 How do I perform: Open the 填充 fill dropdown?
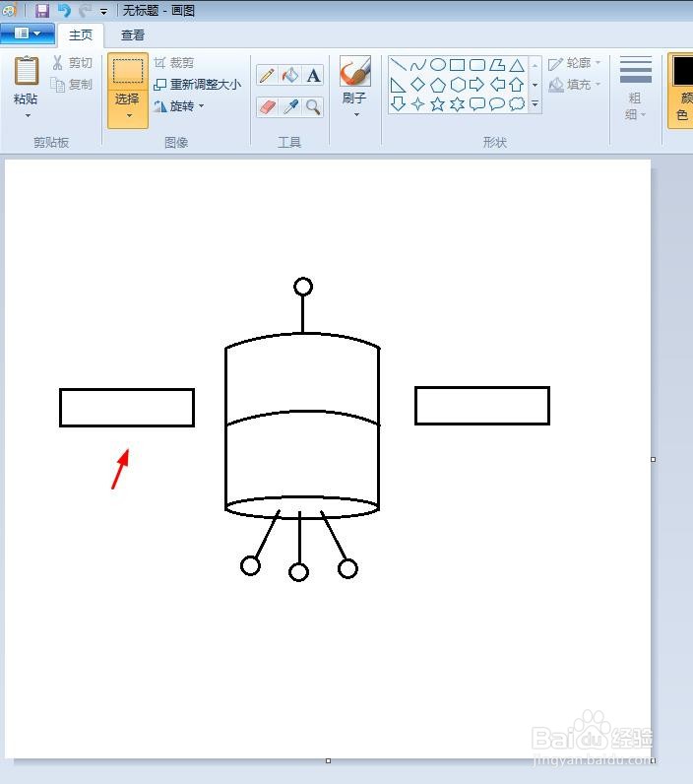click(x=575, y=85)
